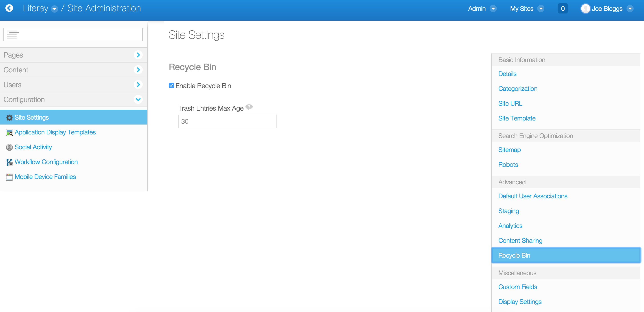Click the Workflow Configuration icon
The height and width of the screenshot is (312, 644).
pos(9,162)
